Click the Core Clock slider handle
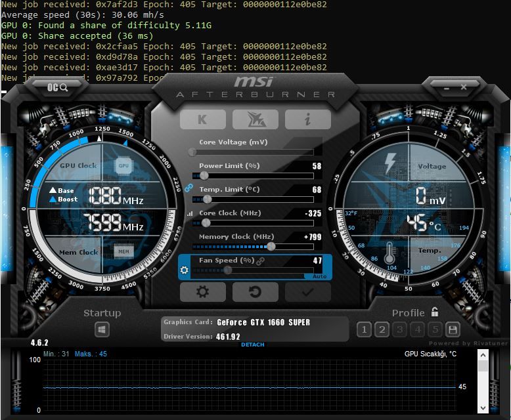 click(206, 223)
